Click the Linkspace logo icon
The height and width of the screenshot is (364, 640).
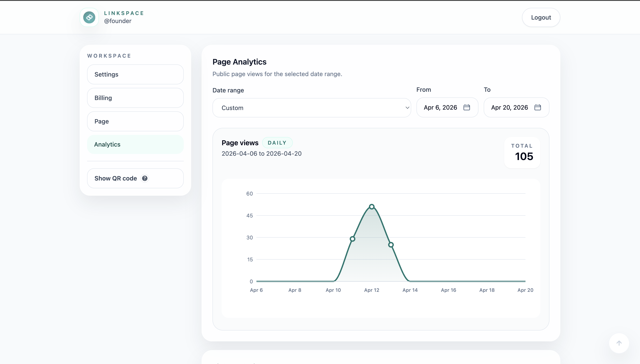pyautogui.click(x=89, y=17)
